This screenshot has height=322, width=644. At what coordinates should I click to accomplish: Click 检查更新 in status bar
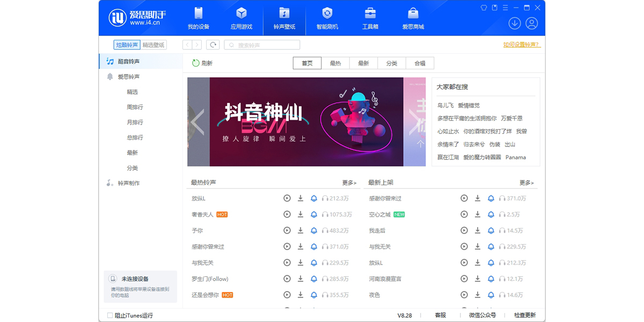525,316
